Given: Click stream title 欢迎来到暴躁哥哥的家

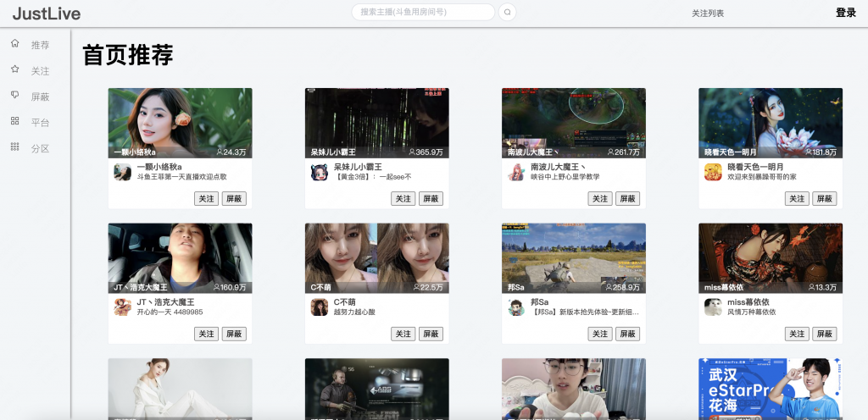Looking at the screenshot, I should point(762,177).
